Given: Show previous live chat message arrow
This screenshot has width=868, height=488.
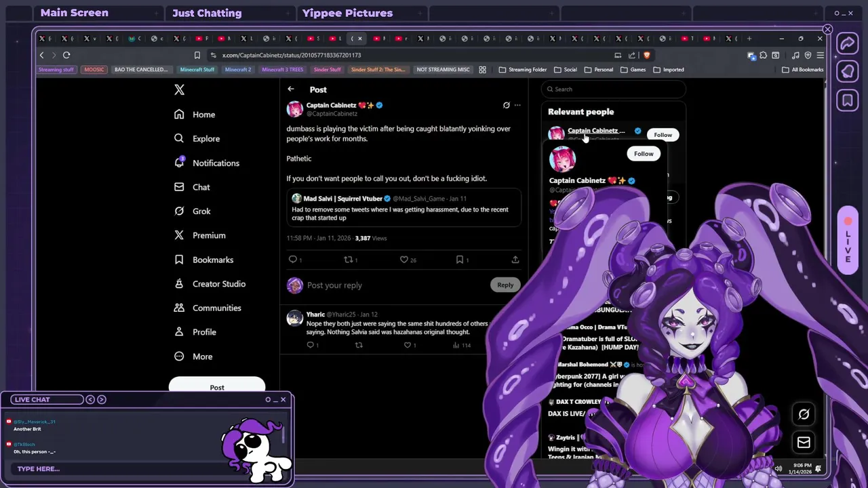Looking at the screenshot, I should click(90, 399).
